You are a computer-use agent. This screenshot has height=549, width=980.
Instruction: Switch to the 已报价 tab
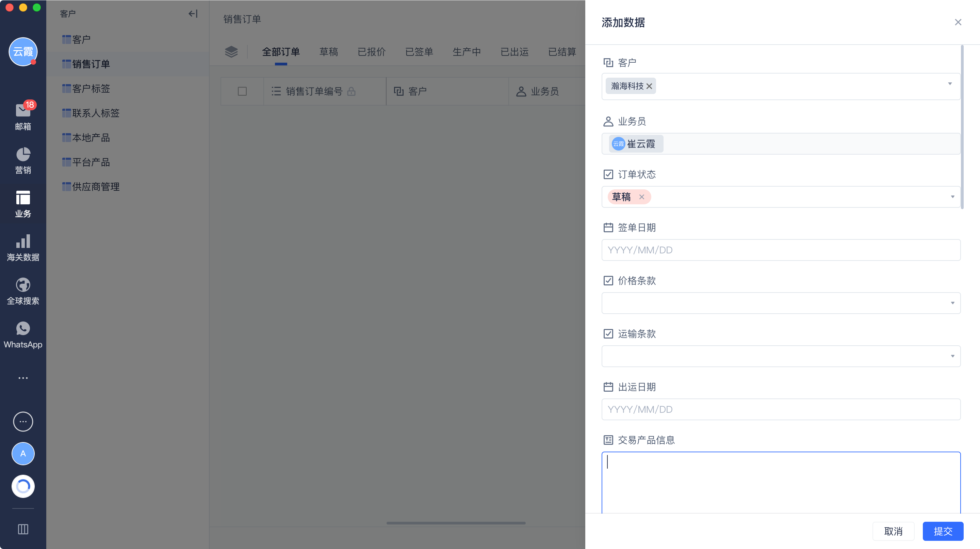371,52
